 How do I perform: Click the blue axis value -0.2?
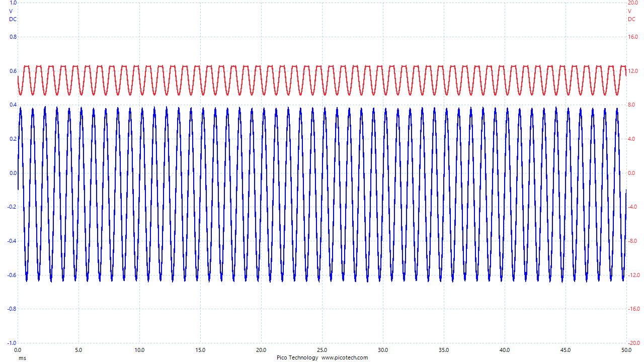(12, 207)
